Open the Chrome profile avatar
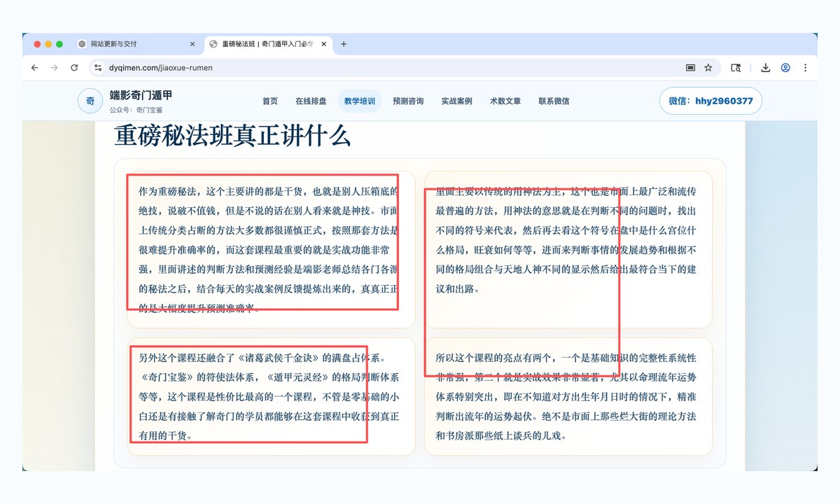840x504 pixels. (785, 68)
